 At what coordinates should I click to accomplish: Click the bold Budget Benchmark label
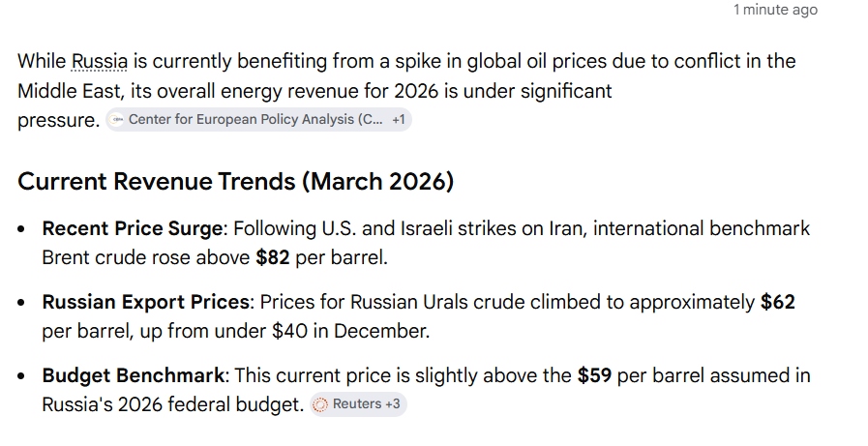click(x=133, y=375)
